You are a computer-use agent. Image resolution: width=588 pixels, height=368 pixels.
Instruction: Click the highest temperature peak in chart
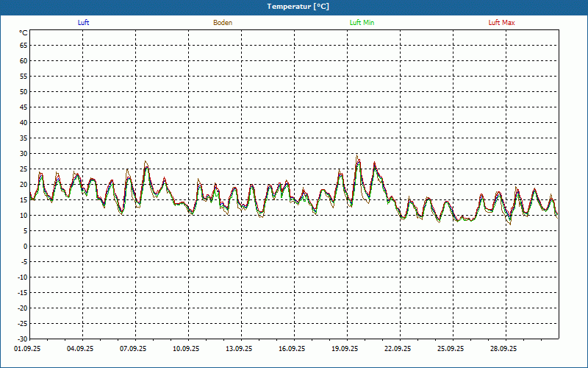(357, 155)
